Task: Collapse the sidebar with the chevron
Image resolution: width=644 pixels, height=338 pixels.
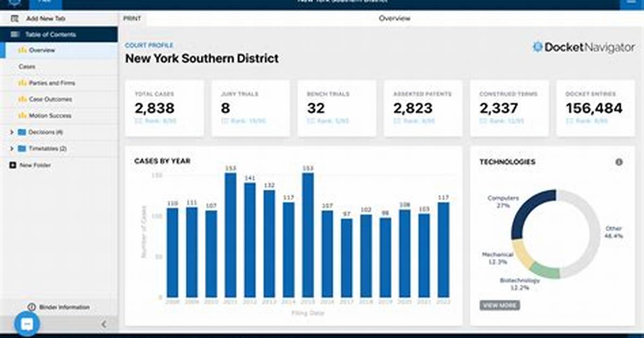Action: pos(104,325)
